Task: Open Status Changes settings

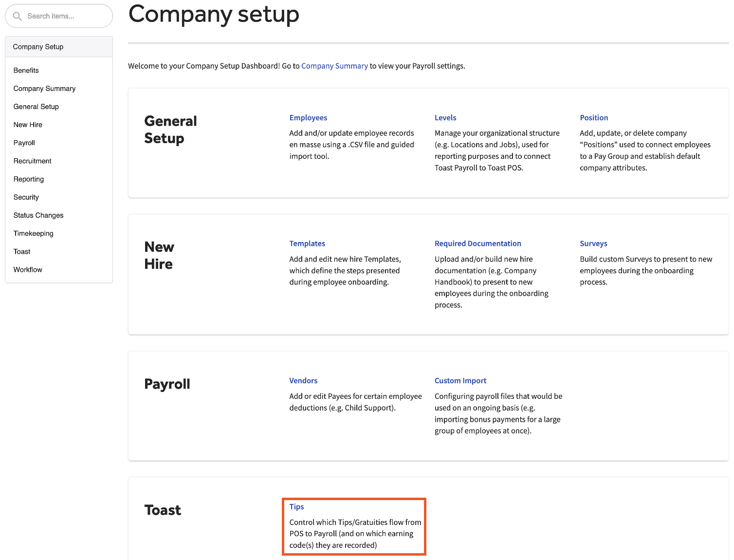Action: pyautogui.click(x=38, y=215)
